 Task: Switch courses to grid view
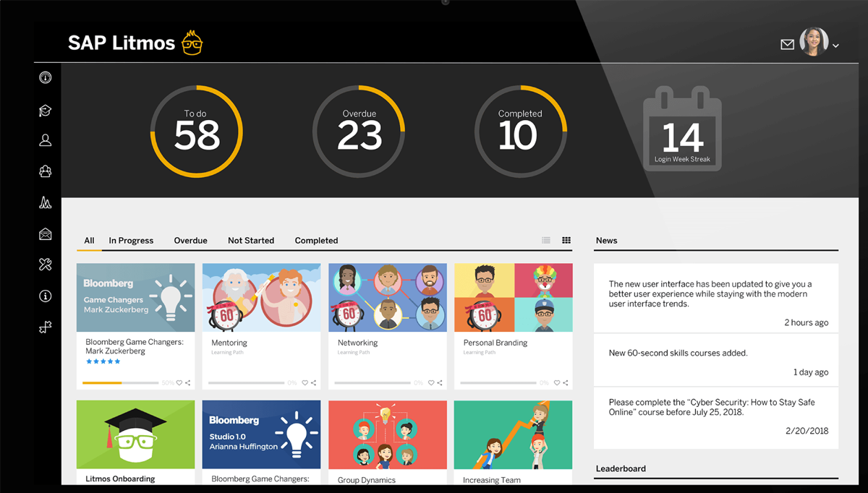click(566, 239)
